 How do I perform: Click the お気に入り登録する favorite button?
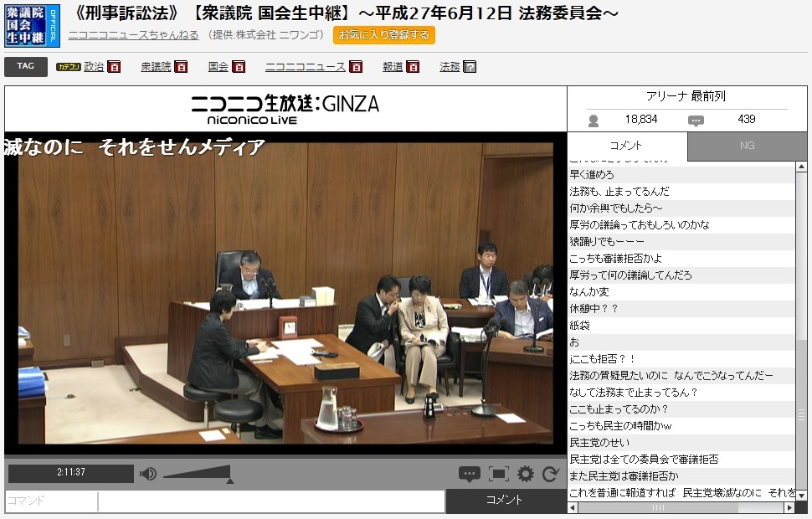pyautogui.click(x=383, y=34)
